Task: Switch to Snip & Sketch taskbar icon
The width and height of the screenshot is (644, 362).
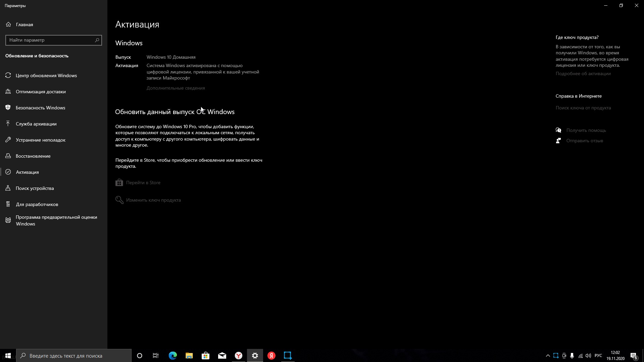Action: [288, 356]
